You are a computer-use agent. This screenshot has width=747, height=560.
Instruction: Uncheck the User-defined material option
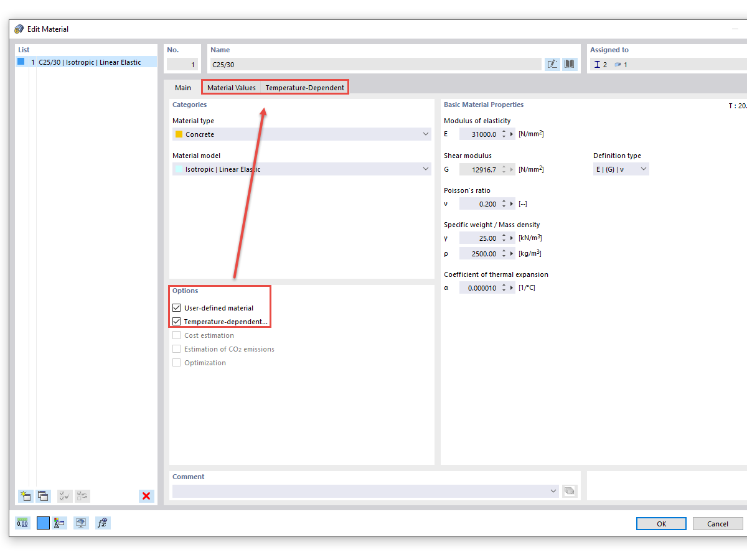(176, 307)
